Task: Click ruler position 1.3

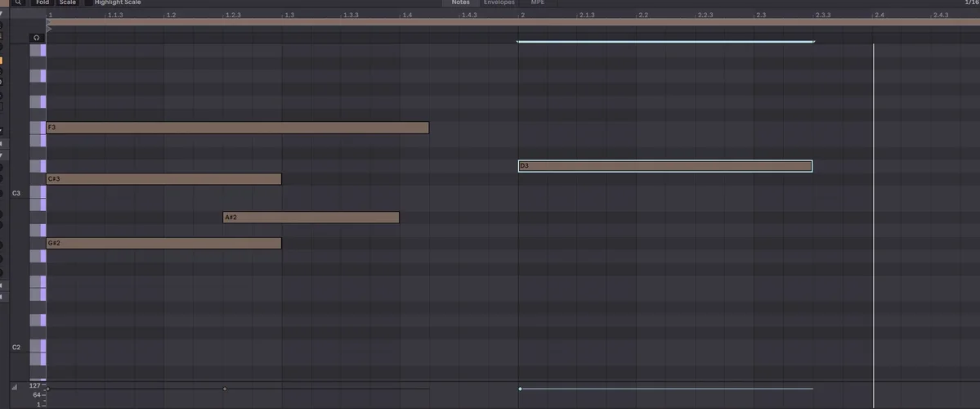Action: pos(289,15)
